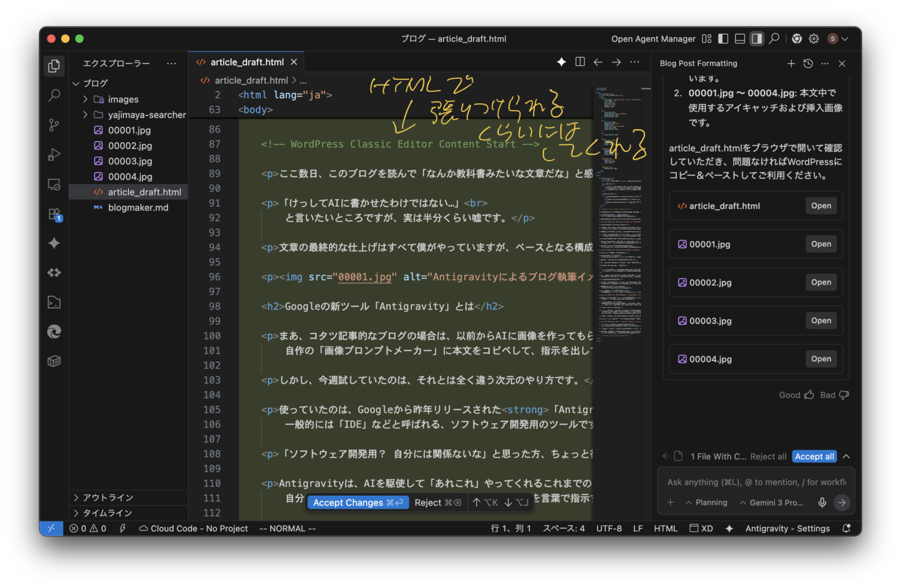Open the Search view in activity bar
This screenshot has height=588, width=901.
click(x=54, y=95)
